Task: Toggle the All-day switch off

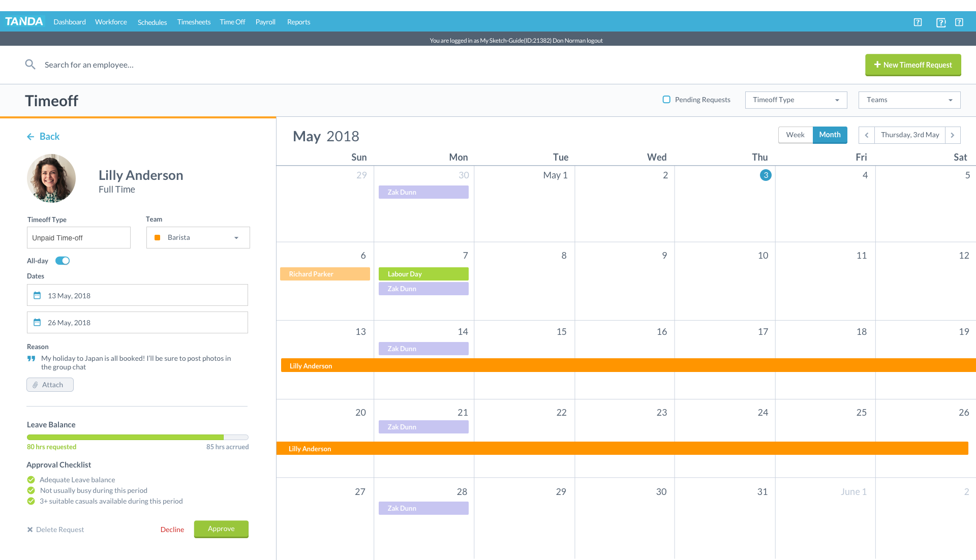Action: (63, 261)
